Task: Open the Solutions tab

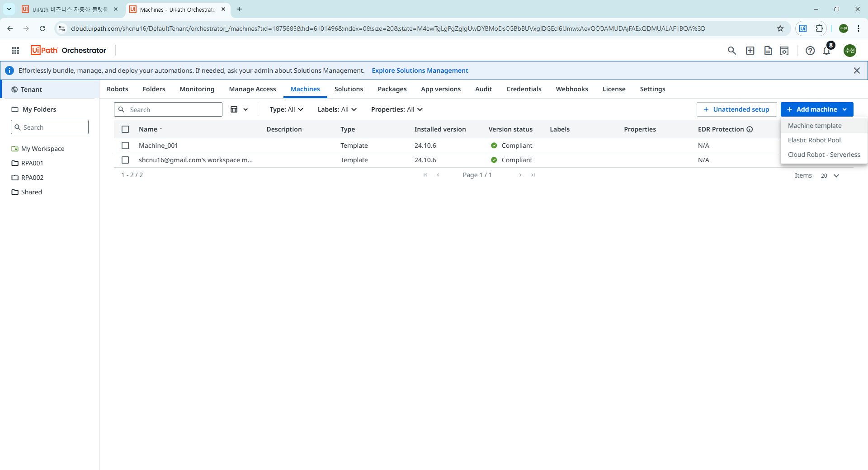Action: pos(349,89)
